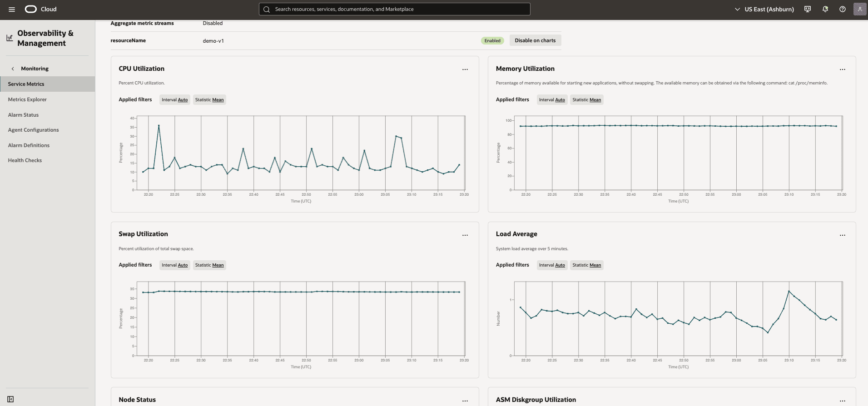Image resolution: width=868 pixels, height=406 pixels.
Task: Select Service Metrics in sidebar
Action: pyautogui.click(x=48, y=84)
